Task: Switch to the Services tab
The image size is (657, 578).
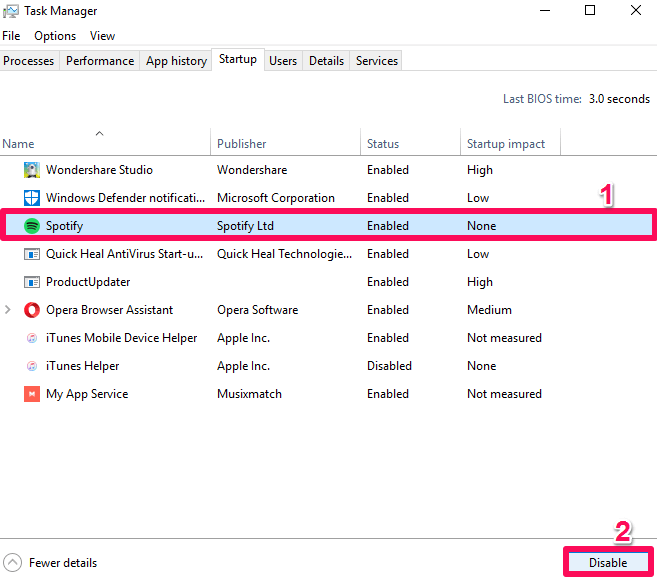Action: [x=377, y=61]
